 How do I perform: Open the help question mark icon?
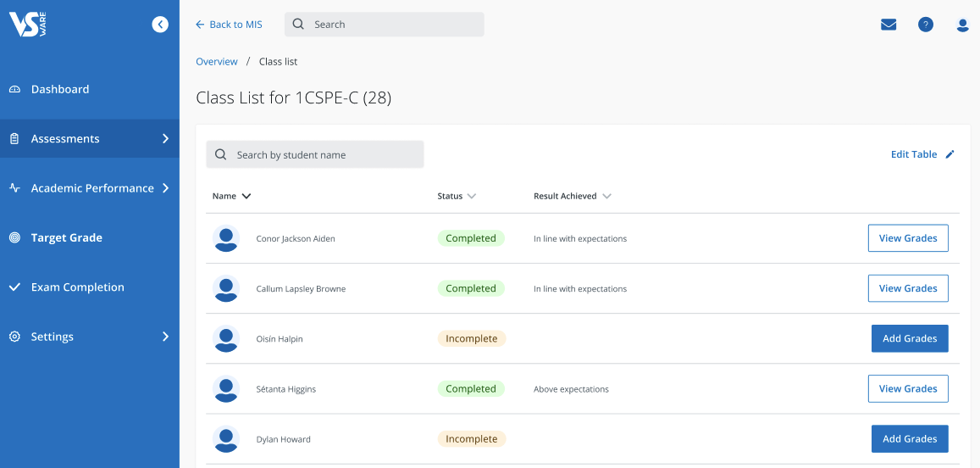[x=926, y=25]
